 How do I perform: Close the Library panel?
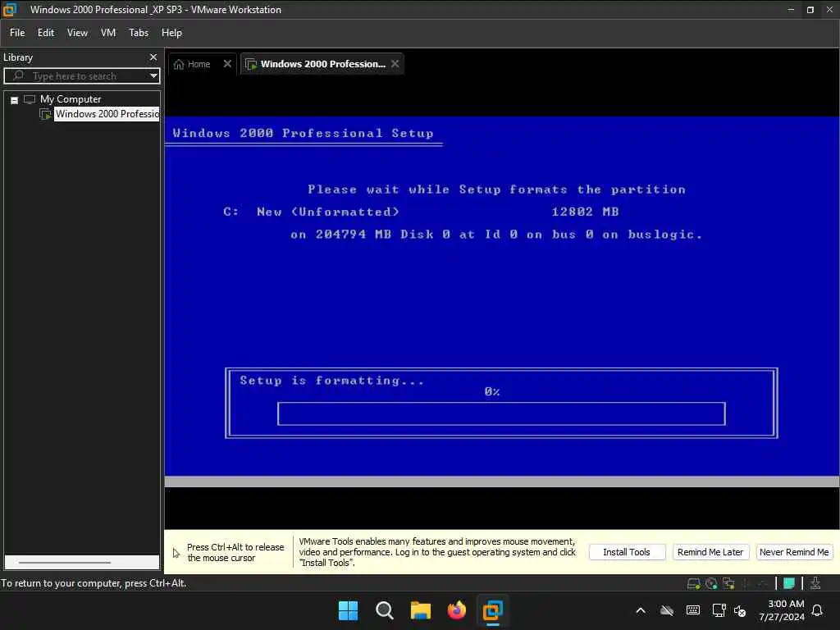click(x=153, y=57)
